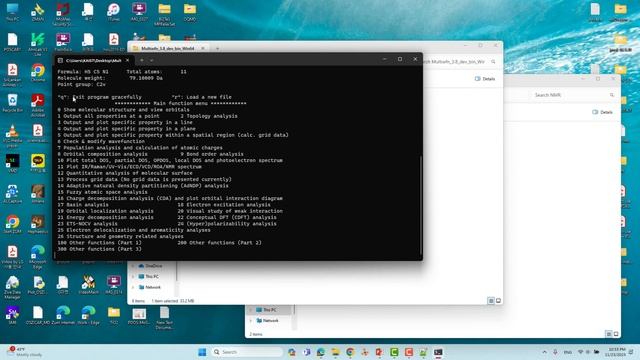This screenshot has width=640, height=360.
Task: Open Teams from the taskbar
Action: [x=307, y=352]
